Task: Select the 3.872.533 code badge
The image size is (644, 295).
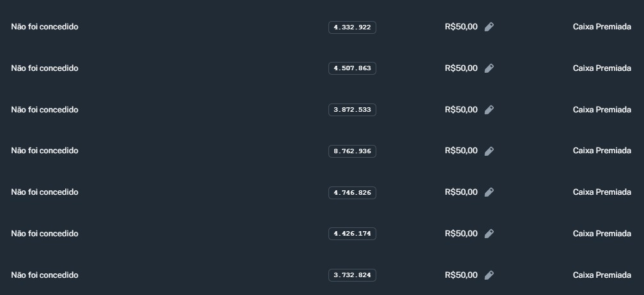Action: (352, 110)
